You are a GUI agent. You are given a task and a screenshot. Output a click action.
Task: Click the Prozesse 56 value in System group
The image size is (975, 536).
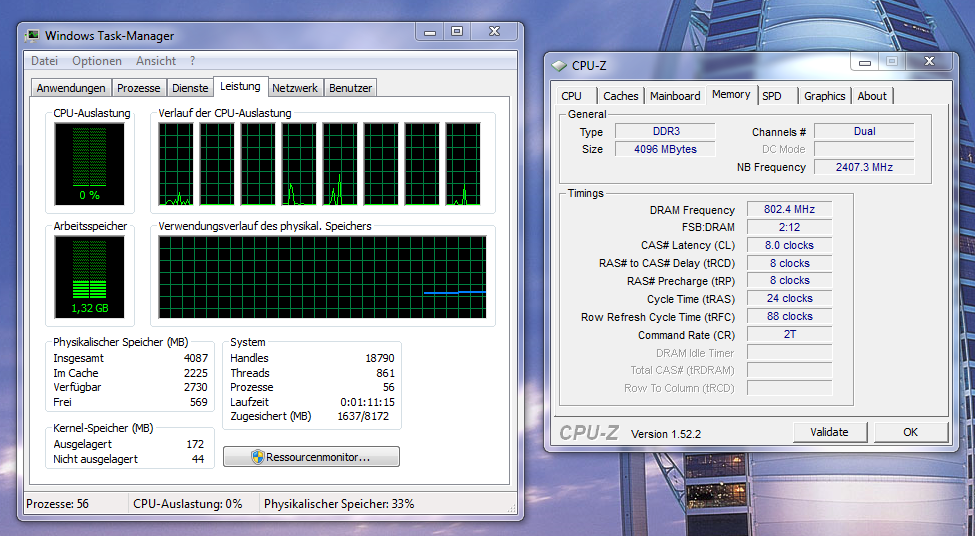[x=389, y=387]
